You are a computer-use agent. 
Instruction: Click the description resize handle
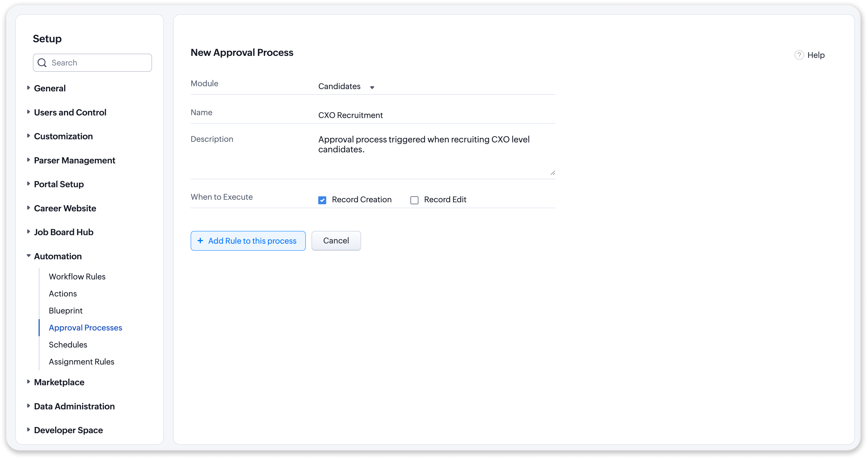click(553, 173)
